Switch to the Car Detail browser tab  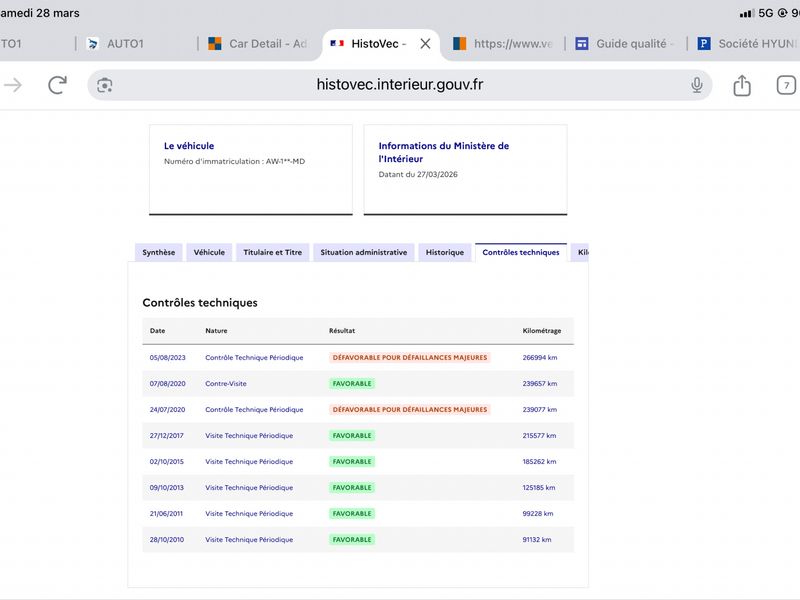[x=257, y=44]
